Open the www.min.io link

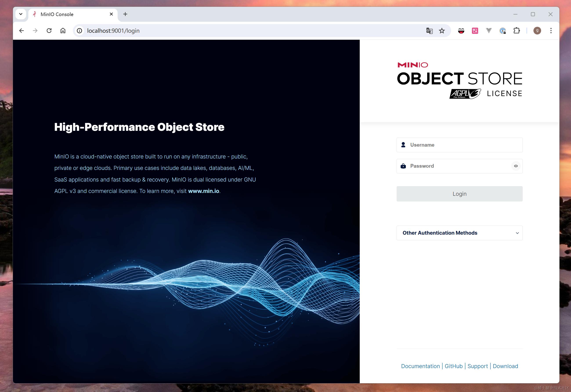point(203,191)
